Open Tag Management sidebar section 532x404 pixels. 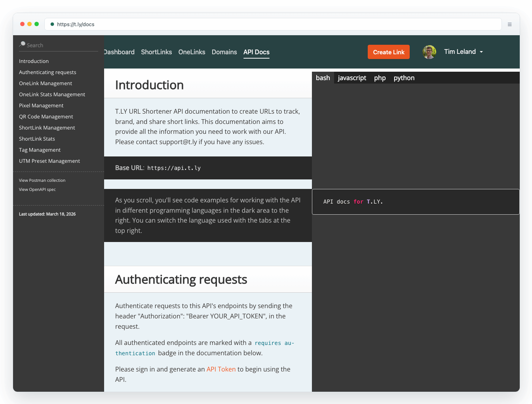click(x=40, y=150)
